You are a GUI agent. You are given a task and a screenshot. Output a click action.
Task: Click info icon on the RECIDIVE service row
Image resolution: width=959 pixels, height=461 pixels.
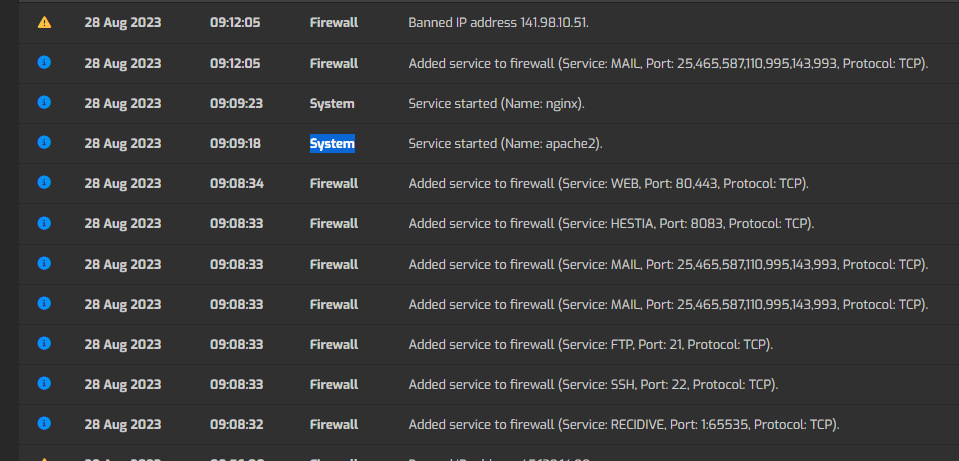tap(44, 423)
